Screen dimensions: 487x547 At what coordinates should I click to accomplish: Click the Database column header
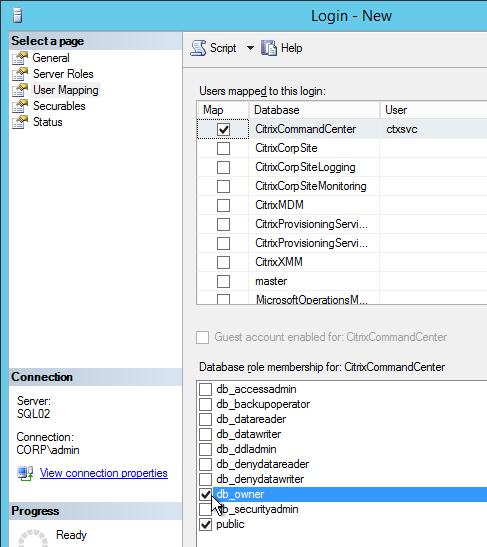[x=314, y=110]
